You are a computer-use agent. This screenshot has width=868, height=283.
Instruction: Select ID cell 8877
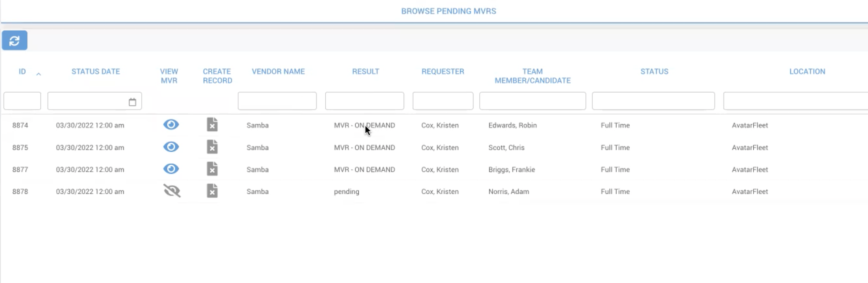pyautogui.click(x=20, y=170)
